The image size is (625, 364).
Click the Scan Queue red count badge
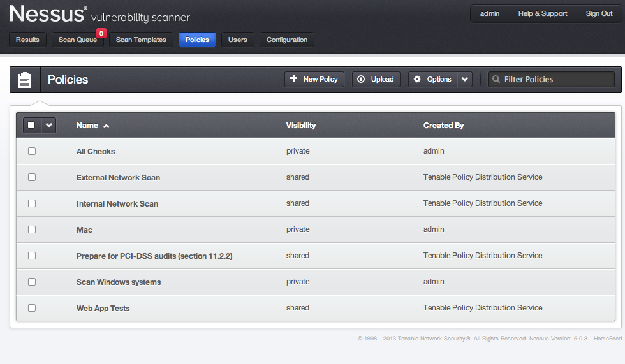point(101,33)
